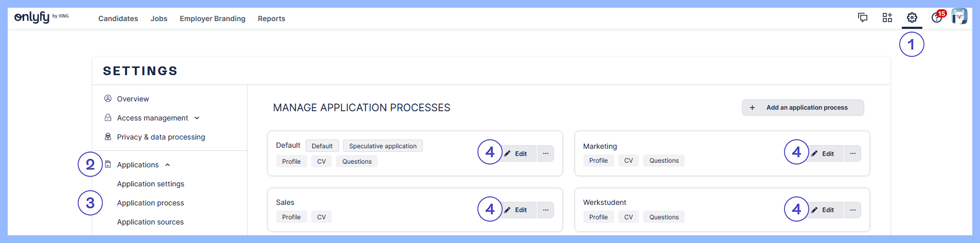980x243 pixels.
Task: Select Application sources in sidebar
Action: (x=150, y=222)
